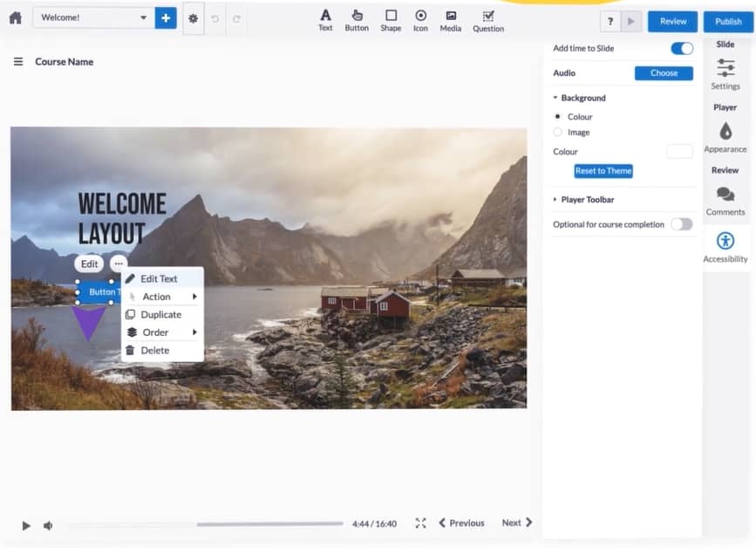
Task: Insert a Text element from toolbar
Action: [325, 20]
